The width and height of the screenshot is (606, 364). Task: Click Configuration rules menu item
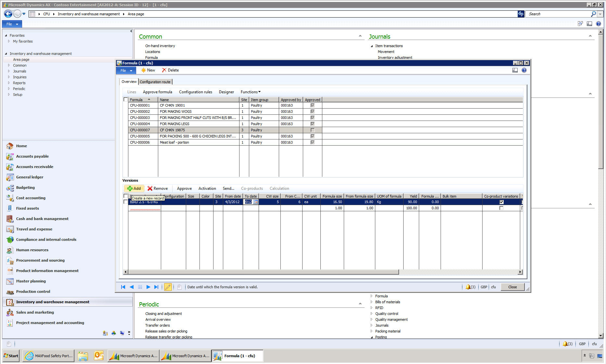(196, 92)
